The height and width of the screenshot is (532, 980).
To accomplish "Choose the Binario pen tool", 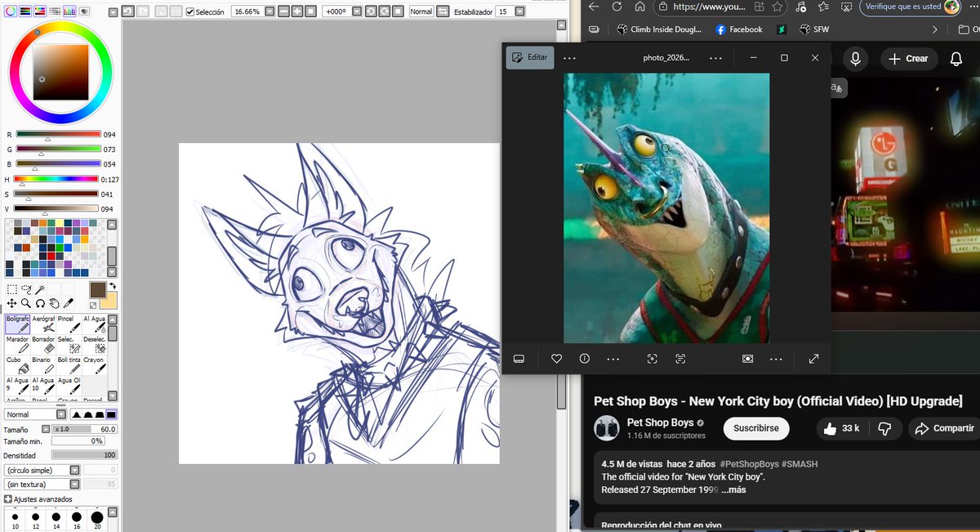I will [x=43, y=364].
